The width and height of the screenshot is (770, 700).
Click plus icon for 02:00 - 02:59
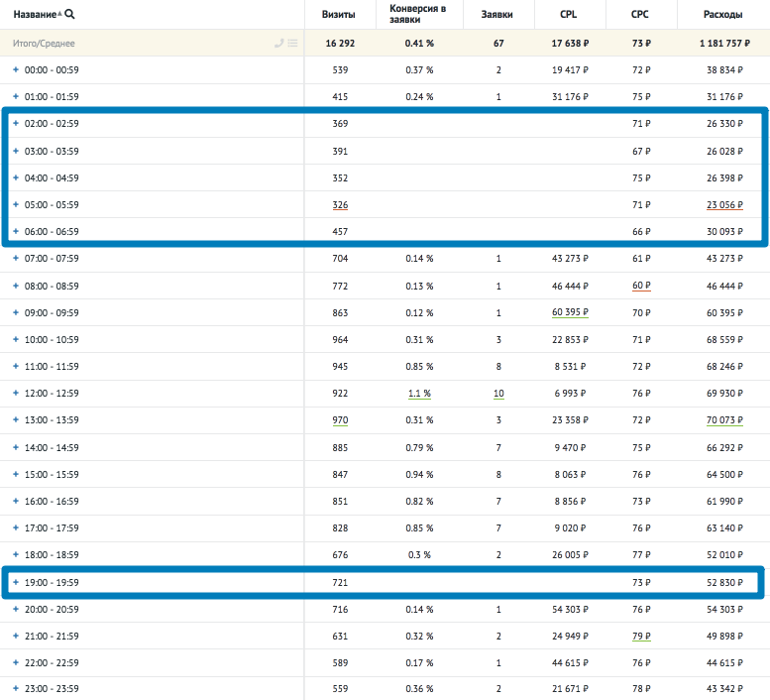click(15, 124)
